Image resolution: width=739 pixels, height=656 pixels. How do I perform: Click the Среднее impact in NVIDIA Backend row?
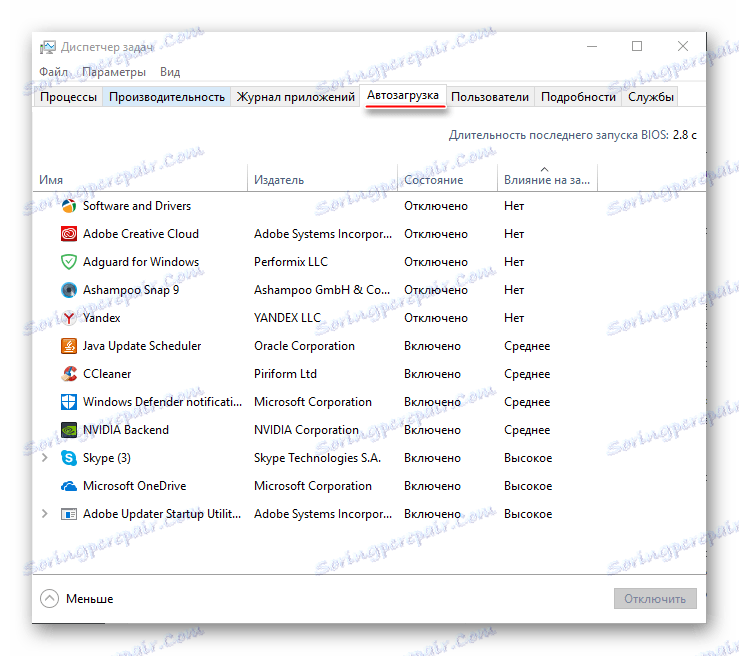coord(527,430)
